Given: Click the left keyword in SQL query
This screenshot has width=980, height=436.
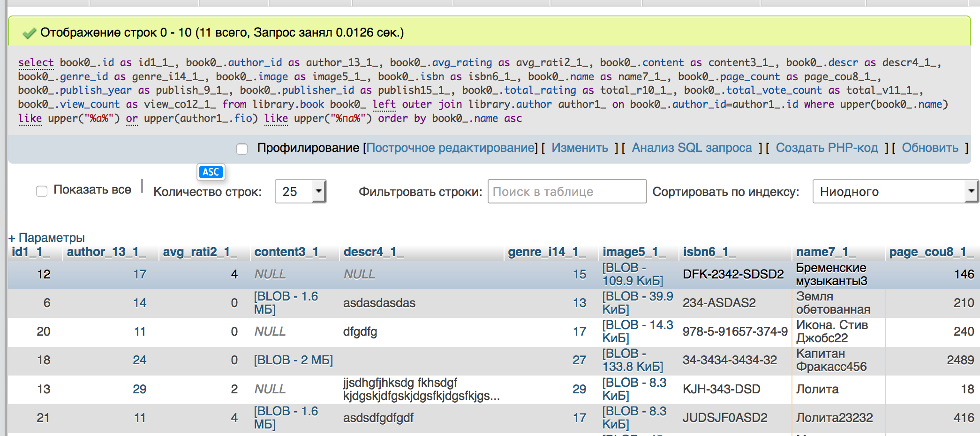Looking at the screenshot, I should click(384, 105).
